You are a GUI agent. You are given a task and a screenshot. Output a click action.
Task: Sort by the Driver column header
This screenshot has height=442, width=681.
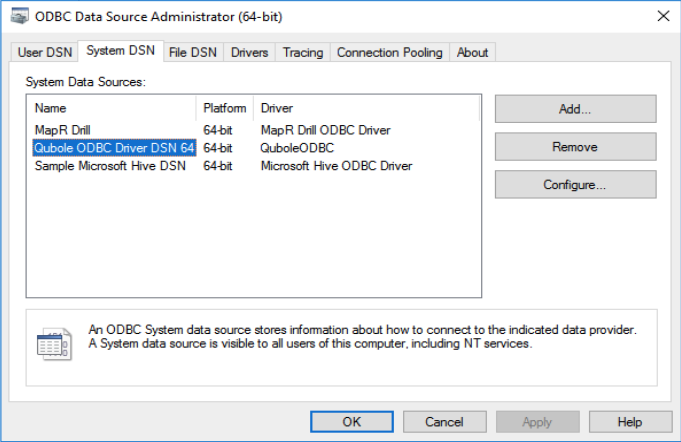(366, 108)
